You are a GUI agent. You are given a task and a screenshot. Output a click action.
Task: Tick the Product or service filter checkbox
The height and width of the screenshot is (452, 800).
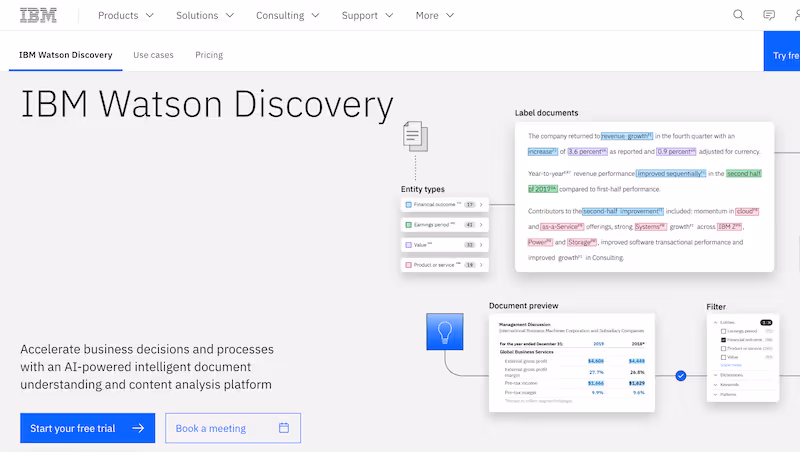[x=723, y=348]
